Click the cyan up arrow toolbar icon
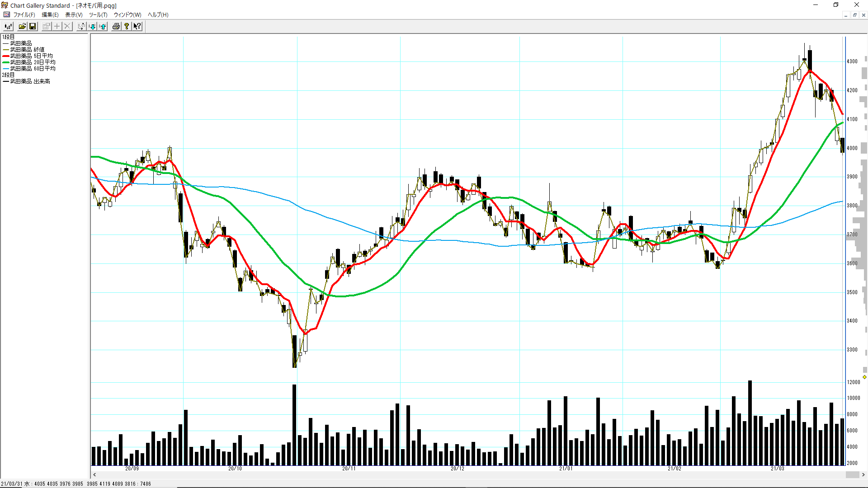Screen dimensions: 868x488 pyautogui.click(x=103, y=27)
